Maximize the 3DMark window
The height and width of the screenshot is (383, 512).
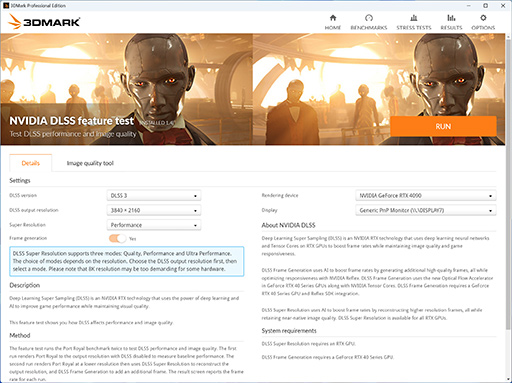pos(486,5)
